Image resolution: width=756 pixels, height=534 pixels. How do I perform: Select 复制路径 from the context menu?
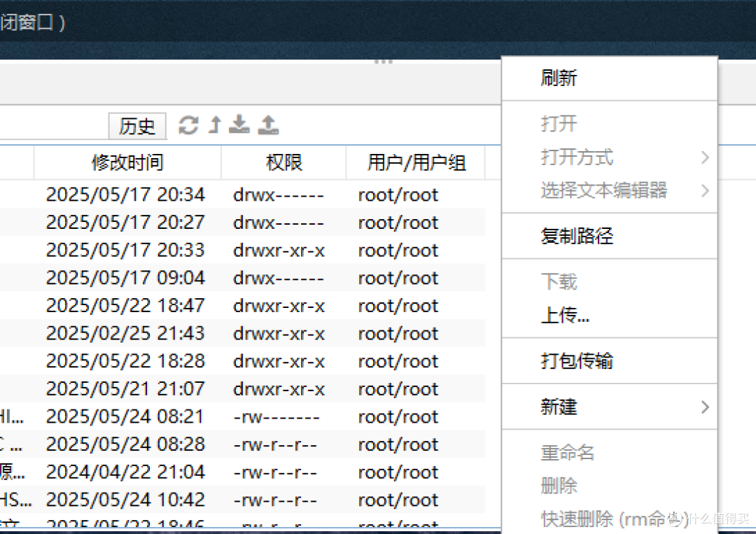[x=610, y=236]
